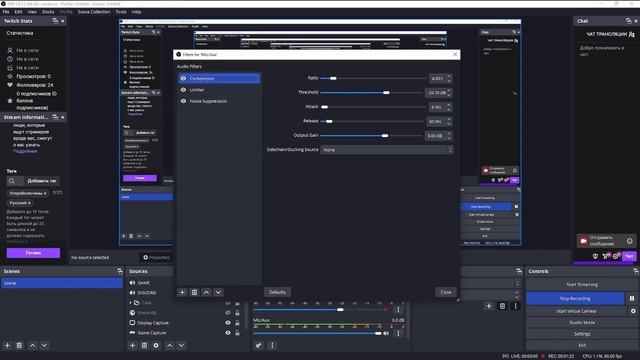
Task: Click Ratio slider handle
Action: (x=333, y=78)
